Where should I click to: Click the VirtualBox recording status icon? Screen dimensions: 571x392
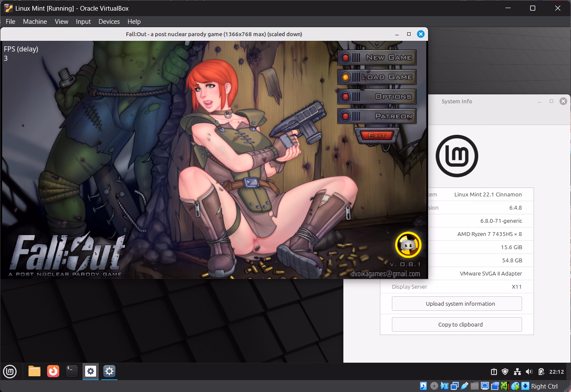[495, 386]
